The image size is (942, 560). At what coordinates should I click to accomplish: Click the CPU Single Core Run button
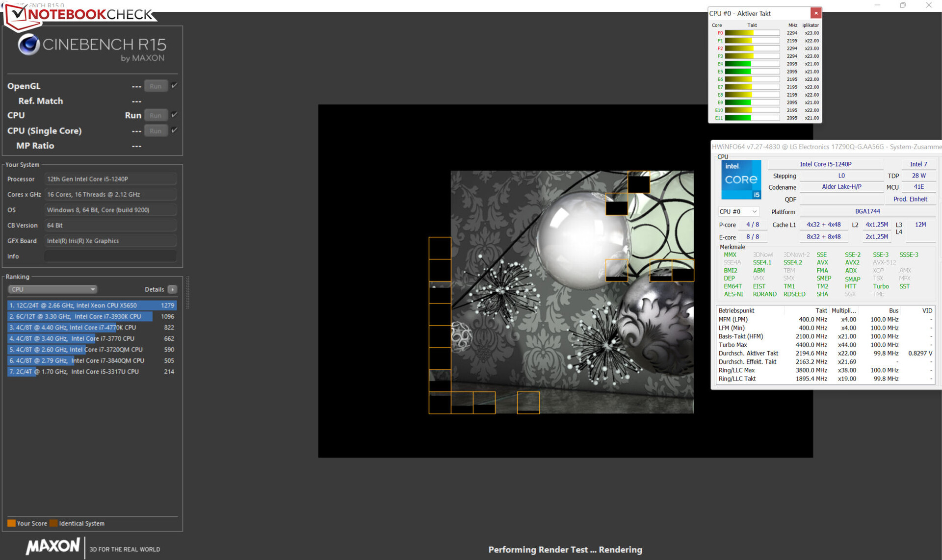point(156,131)
